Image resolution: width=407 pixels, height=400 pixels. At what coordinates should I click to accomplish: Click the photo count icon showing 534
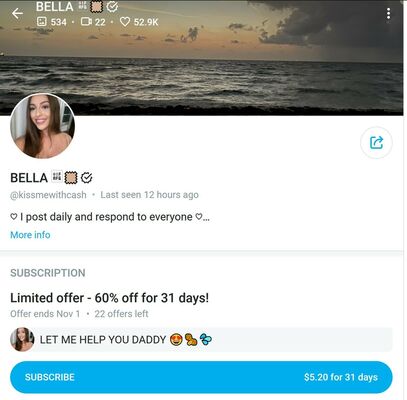[x=41, y=22]
